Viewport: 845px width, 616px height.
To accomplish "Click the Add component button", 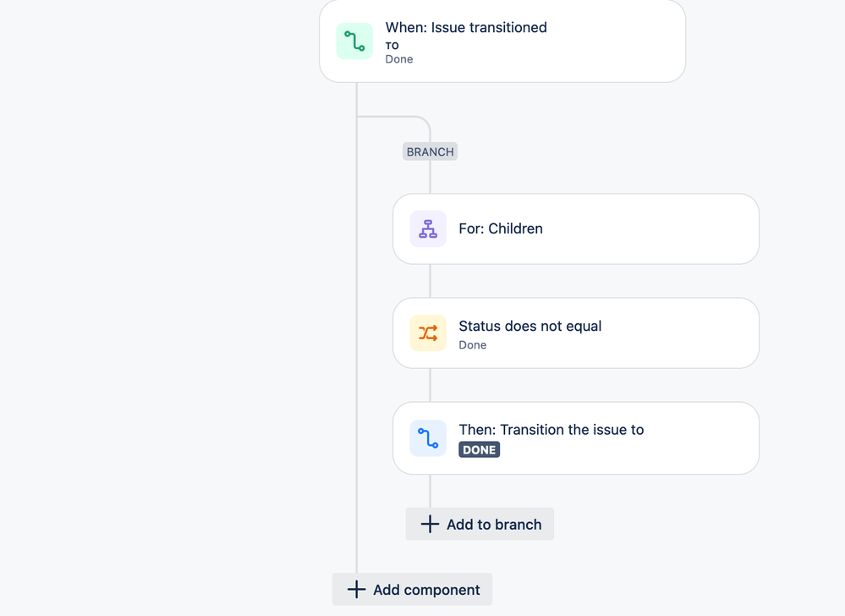I will pos(412,589).
